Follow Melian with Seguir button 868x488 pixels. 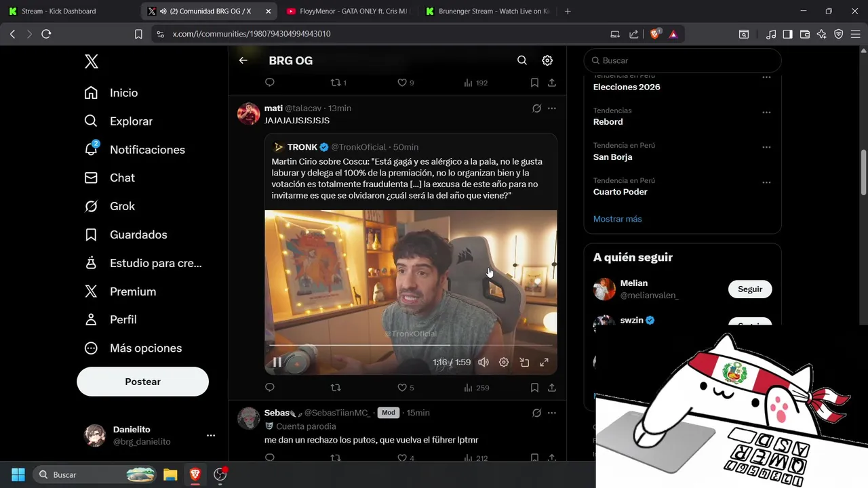pyautogui.click(x=750, y=289)
